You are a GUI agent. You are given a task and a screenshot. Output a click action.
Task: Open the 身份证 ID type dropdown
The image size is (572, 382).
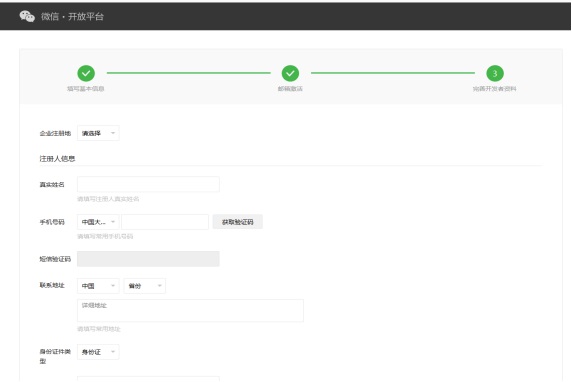[x=98, y=352]
